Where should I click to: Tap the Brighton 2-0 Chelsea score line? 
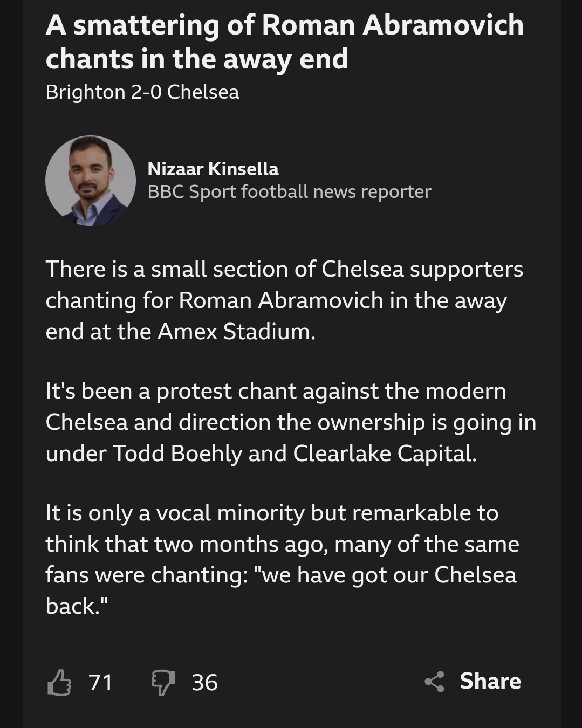click(142, 92)
